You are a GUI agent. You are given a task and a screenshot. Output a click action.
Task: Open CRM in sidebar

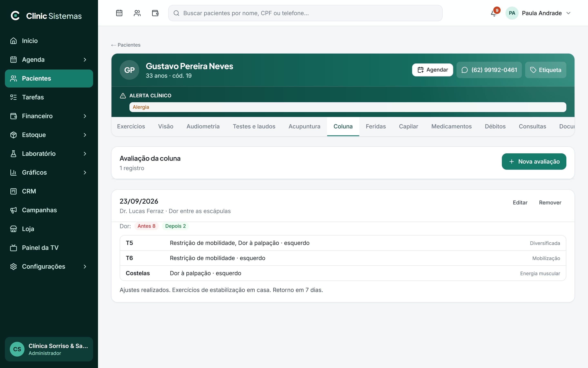coord(49,191)
